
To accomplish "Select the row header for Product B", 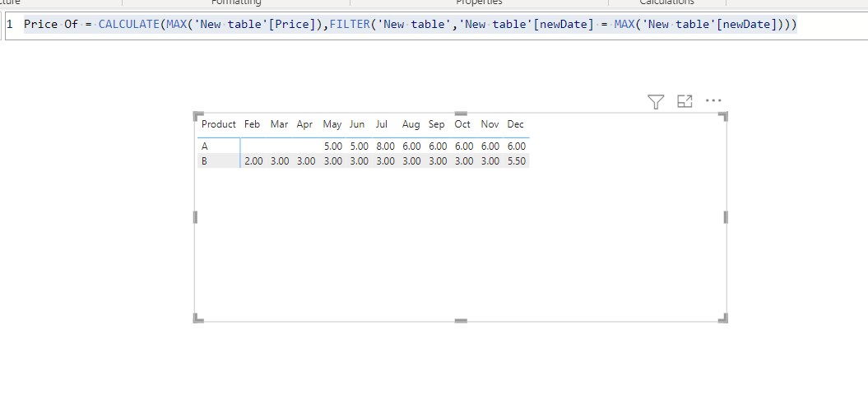I will 204,161.
